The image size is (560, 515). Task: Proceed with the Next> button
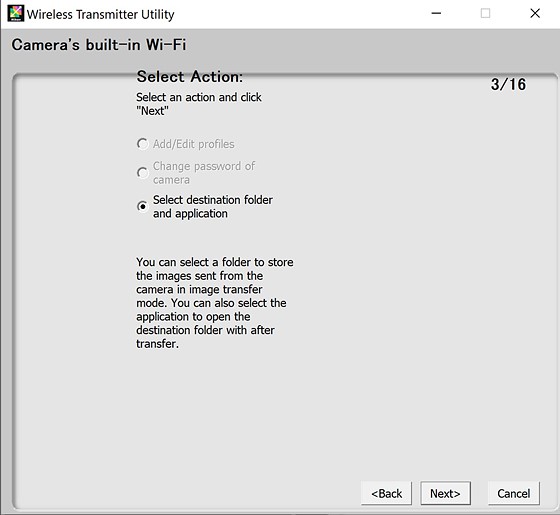point(445,493)
